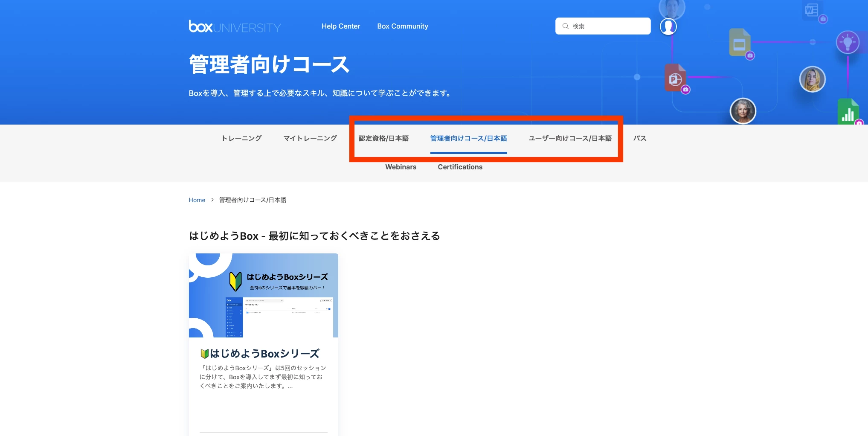Image resolution: width=868 pixels, height=436 pixels.
Task: Open the パス tab
Action: pyautogui.click(x=639, y=138)
